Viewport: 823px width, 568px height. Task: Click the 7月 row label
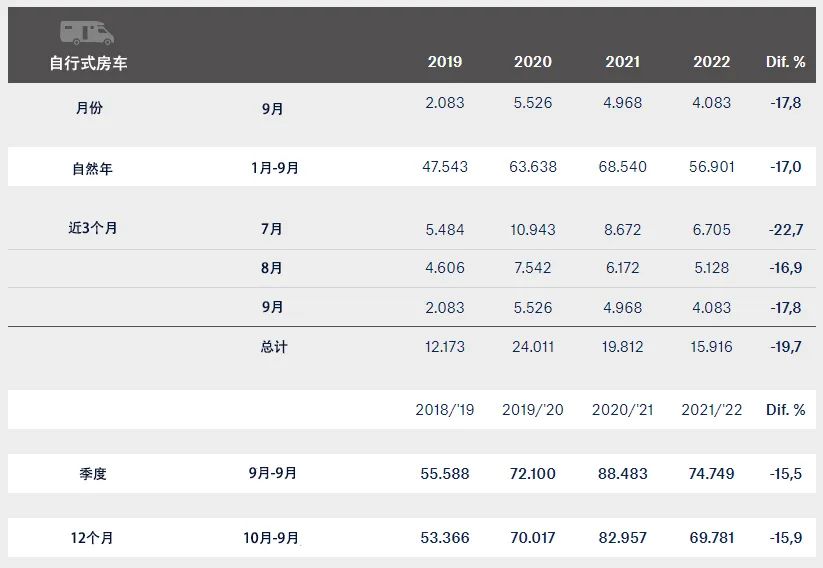272,229
